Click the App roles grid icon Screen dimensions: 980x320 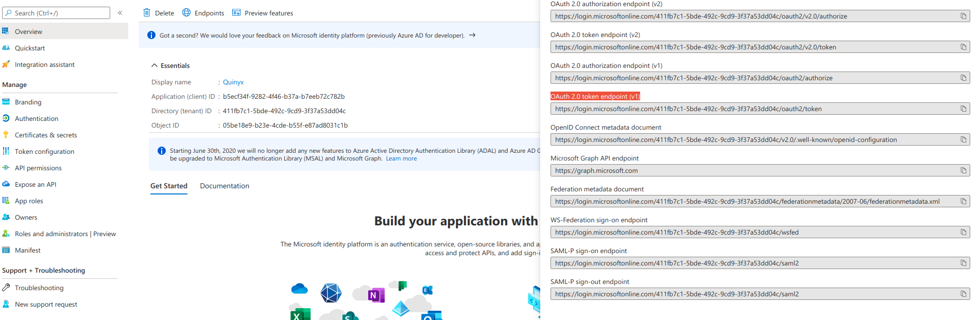(6, 201)
